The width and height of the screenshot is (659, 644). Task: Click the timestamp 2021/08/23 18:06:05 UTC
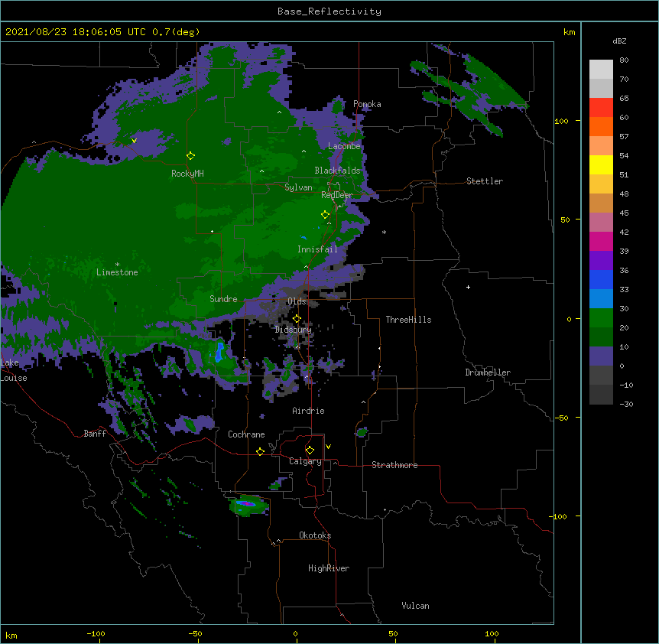[x=76, y=32]
